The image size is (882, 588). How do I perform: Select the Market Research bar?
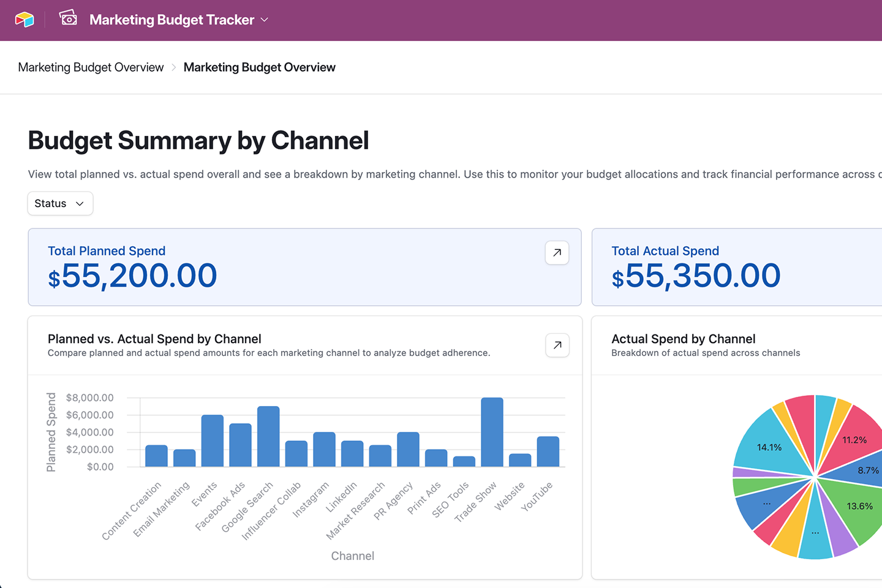pyautogui.click(x=380, y=456)
